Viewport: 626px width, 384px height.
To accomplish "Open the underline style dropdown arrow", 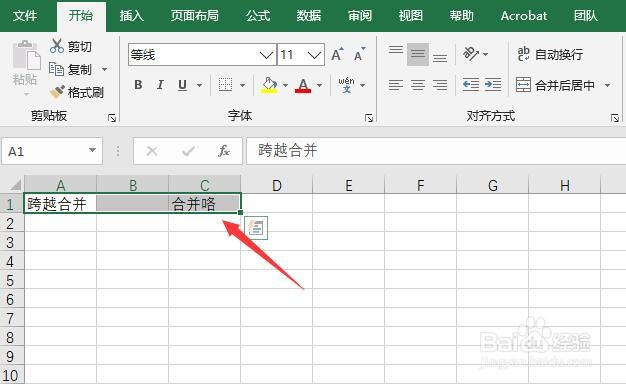I will (199, 85).
